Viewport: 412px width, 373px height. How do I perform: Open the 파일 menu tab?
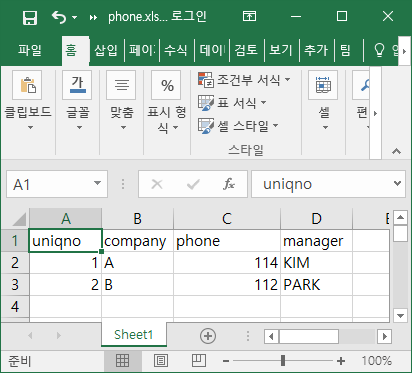click(x=30, y=50)
